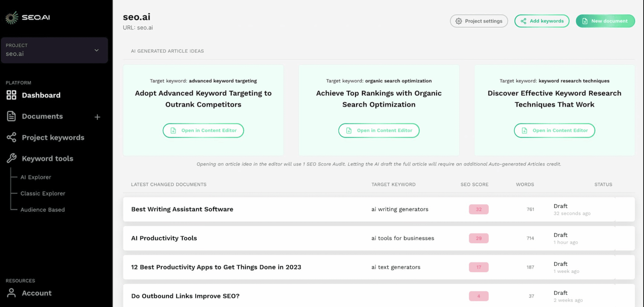Open 12 Best Productivity Apps document row
This screenshot has width=644, height=307.
click(216, 267)
